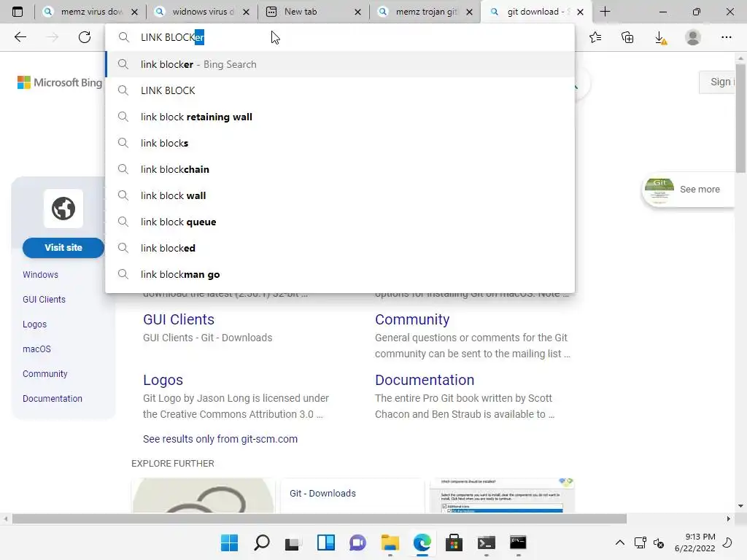Open Settings and more ellipsis menu
This screenshot has width=747, height=560.
[x=726, y=37]
